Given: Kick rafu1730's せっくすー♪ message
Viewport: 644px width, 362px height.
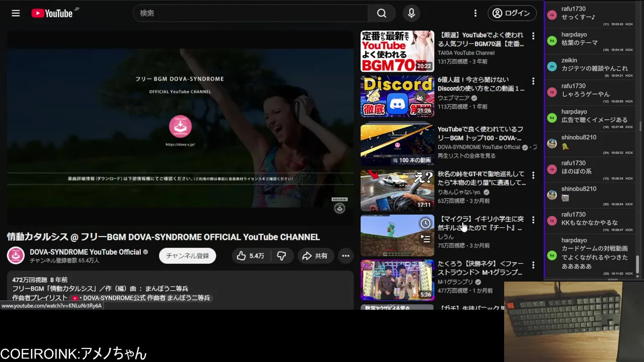Looking at the screenshot, I should click(629, 24).
